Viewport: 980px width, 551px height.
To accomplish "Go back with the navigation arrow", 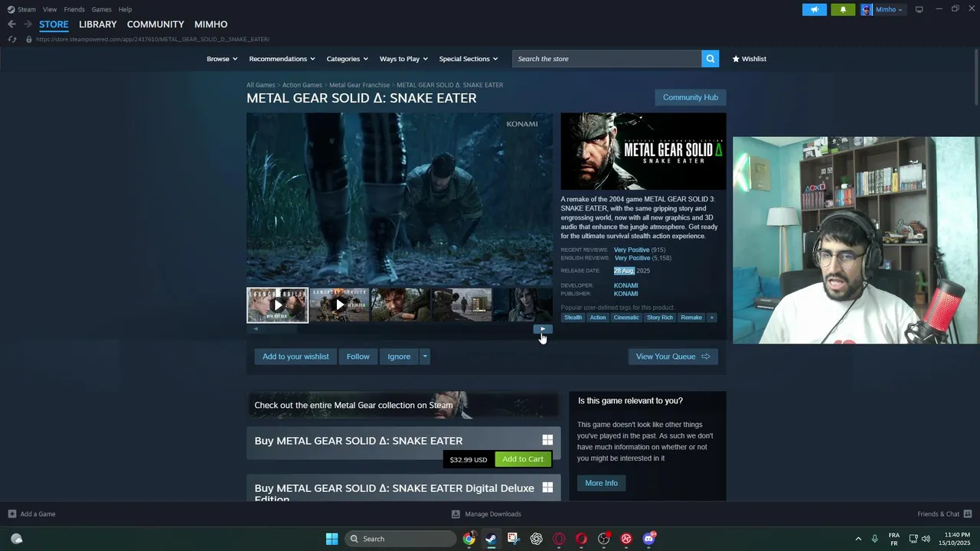I will pyautogui.click(x=11, y=24).
